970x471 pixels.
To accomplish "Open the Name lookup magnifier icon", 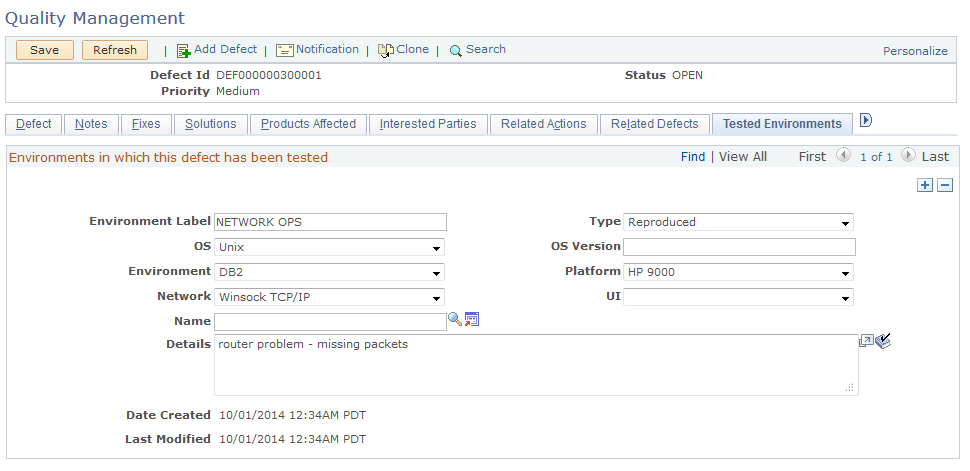I will point(455,319).
